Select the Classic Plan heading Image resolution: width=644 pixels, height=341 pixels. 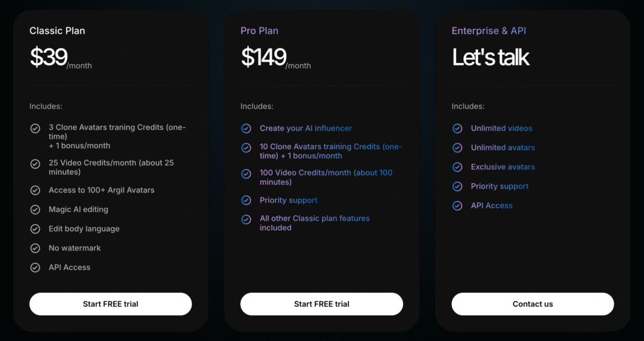click(x=57, y=31)
